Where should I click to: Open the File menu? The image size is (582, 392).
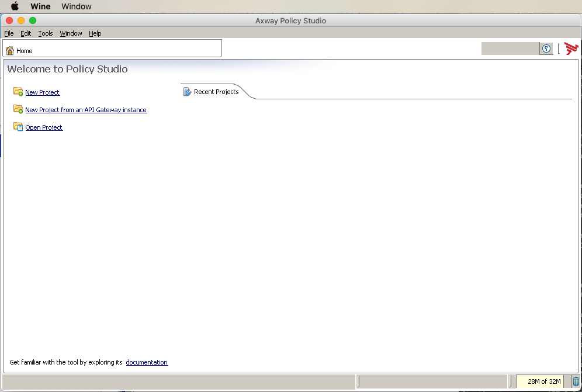(x=9, y=33)
